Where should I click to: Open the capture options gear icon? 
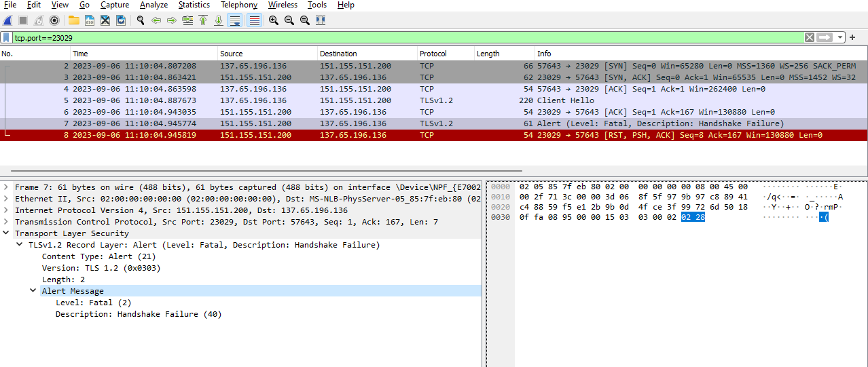tap(54, 20)
